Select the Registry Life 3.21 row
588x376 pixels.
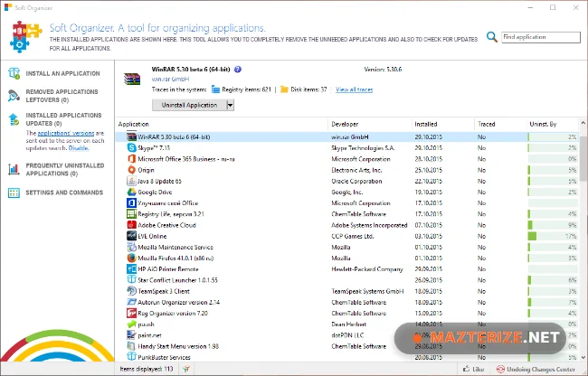(x=346, y=214)
